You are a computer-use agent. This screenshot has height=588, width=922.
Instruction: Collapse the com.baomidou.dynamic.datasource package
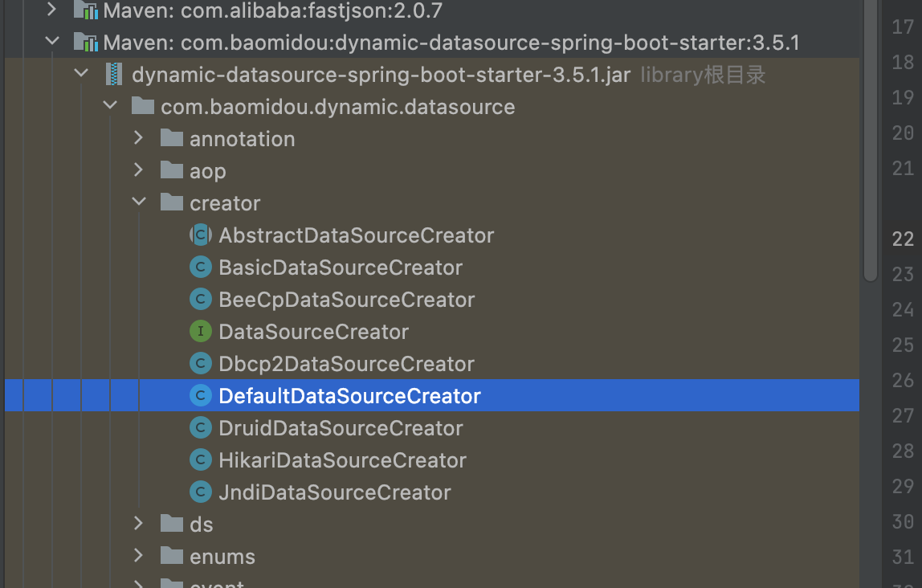tap(110, 105)
